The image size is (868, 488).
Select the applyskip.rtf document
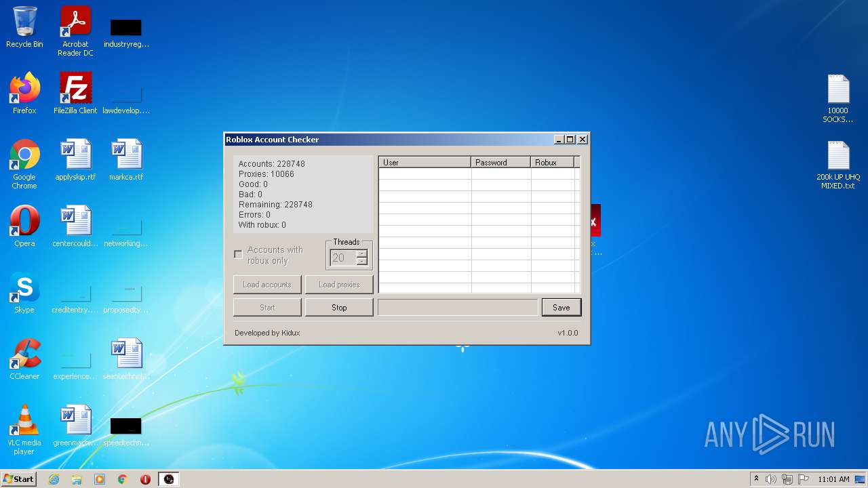75,160
